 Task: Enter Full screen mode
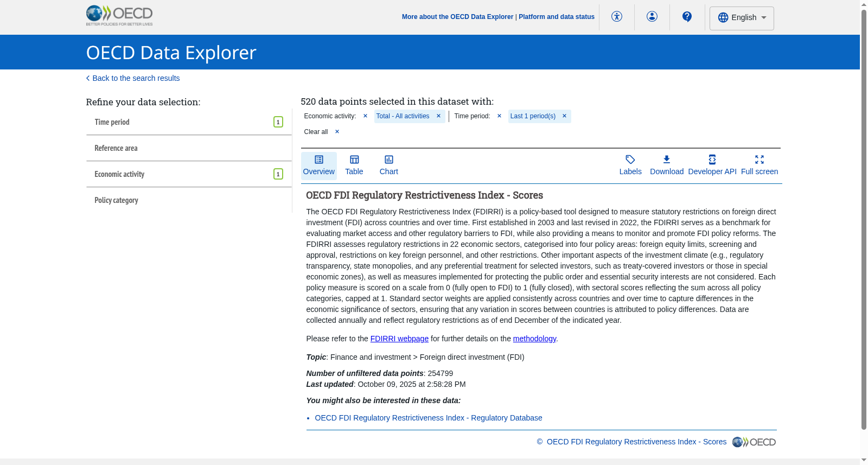pos(759,165)
